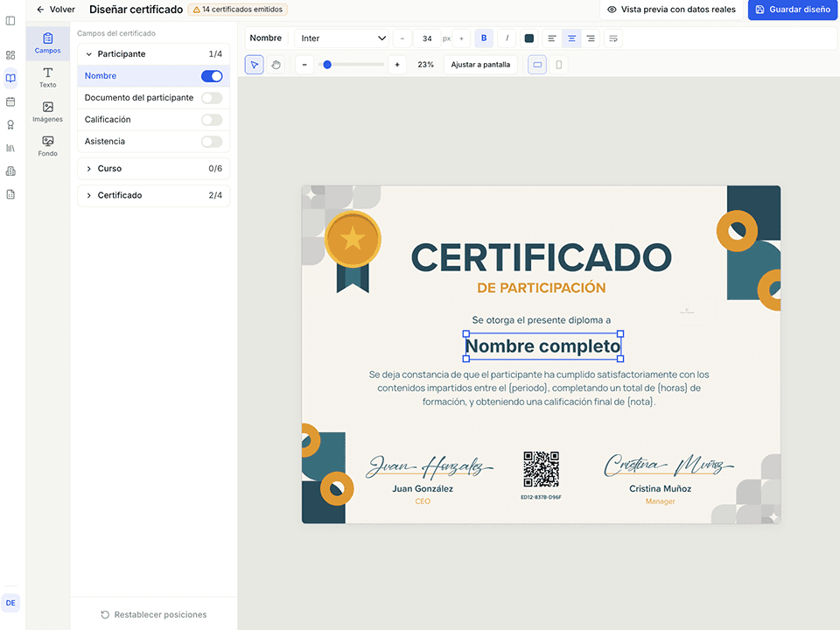The height and width of the screenshot is (630, 840).
Task: Open the book icon in left sidebar
Action: click(10, 78)
